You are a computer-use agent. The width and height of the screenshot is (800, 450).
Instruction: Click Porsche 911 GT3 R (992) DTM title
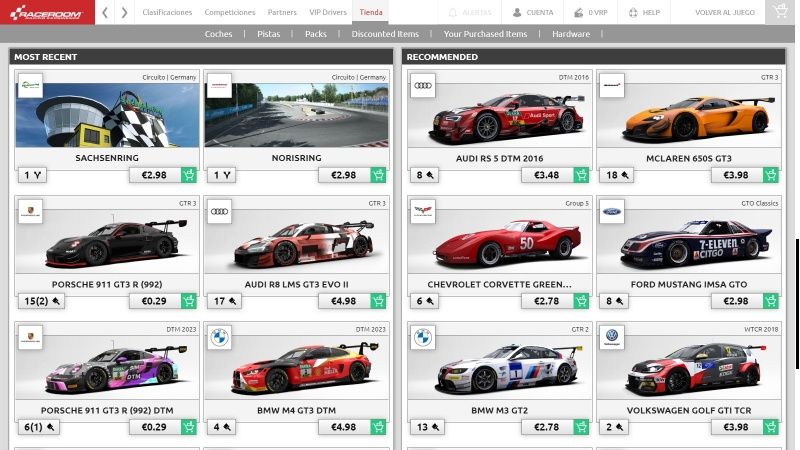point(107,410)
